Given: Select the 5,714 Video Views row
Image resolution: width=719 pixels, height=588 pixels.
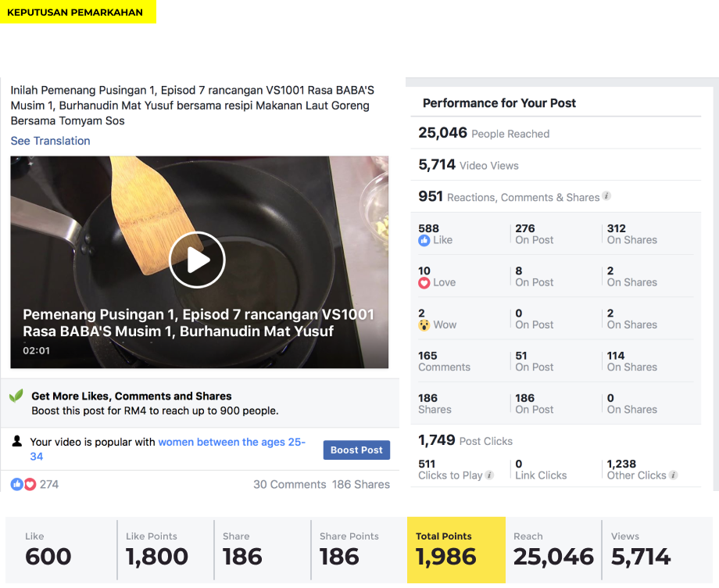Looking at the screenshot, I should point(556,165).
